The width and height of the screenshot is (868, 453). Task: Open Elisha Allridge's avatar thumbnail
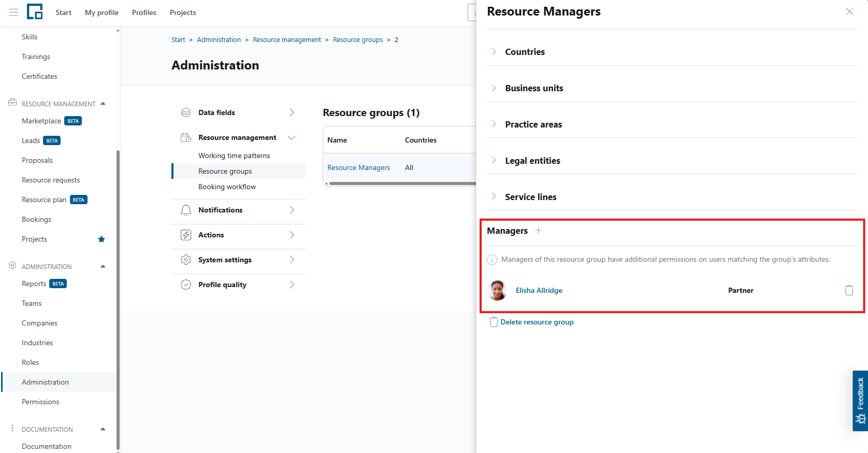point(498,290)
